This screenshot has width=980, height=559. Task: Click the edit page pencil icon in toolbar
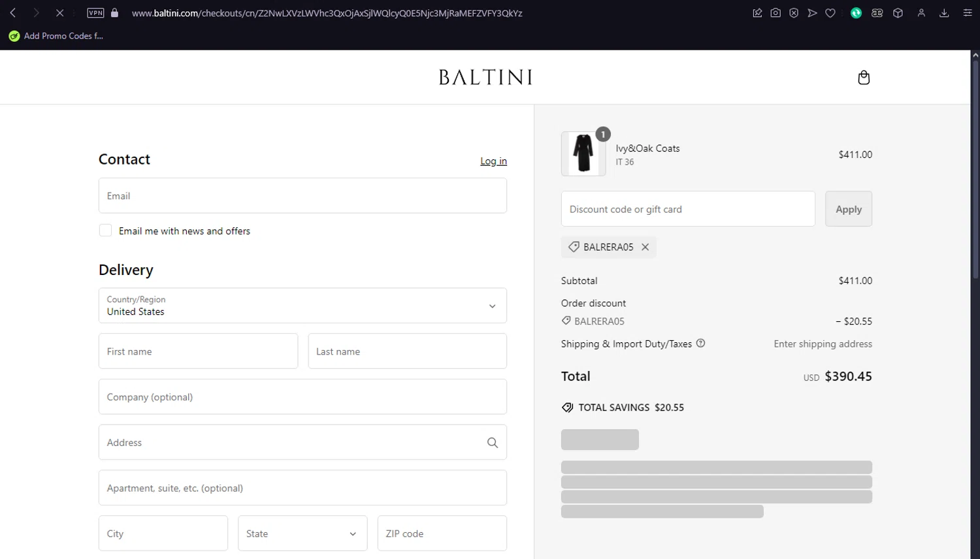(757, 12)
